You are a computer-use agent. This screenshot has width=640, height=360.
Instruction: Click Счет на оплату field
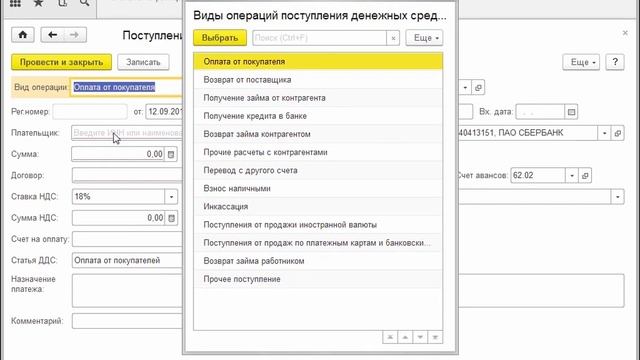(x=127, y=239)
